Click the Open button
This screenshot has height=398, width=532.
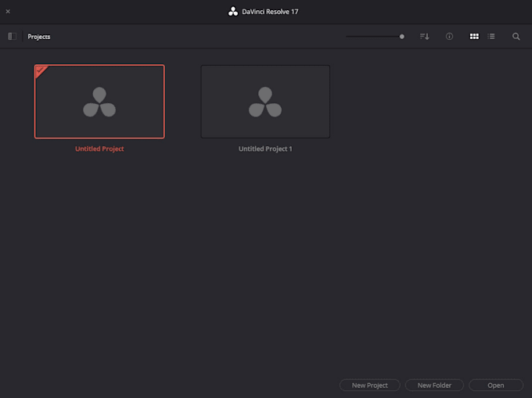496,385
